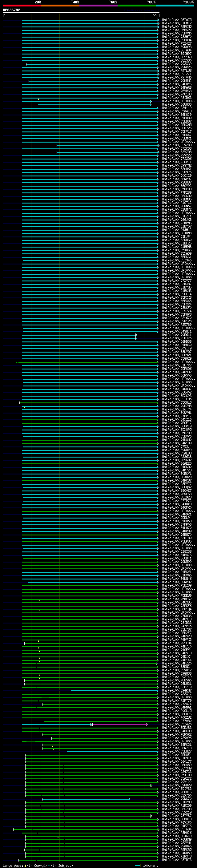Screen dimensions: 197x868
Task: Select the UniRef100_Q5CQL5 label
Action: [x=176, y=403]
